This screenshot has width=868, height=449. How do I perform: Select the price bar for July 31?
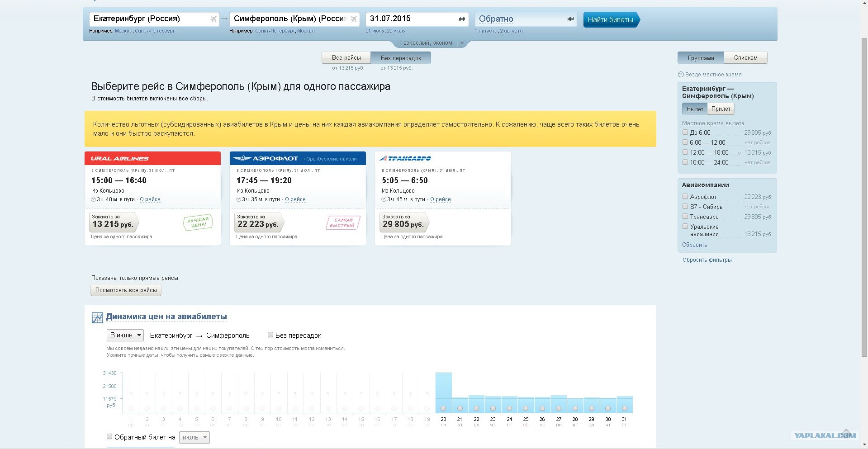coord(625,404)
